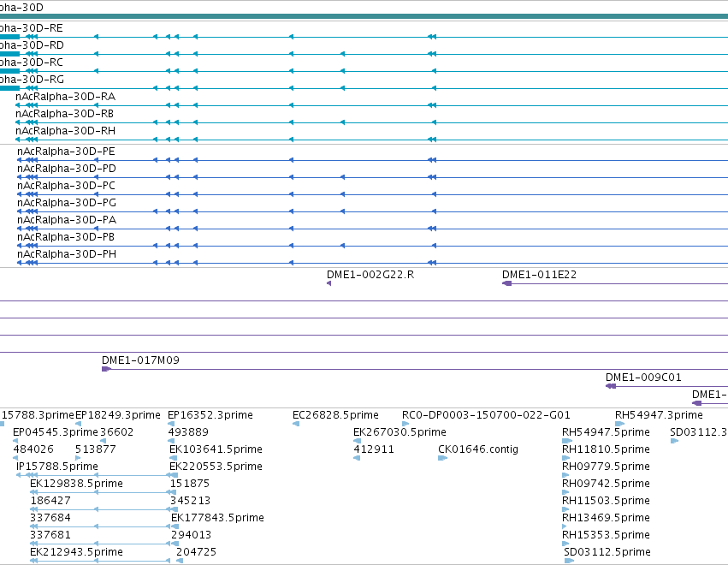The height and width of the screenshot is (565, 728).
Task: Click the DME1-009C01 label
Action: [x=643, y=378]
